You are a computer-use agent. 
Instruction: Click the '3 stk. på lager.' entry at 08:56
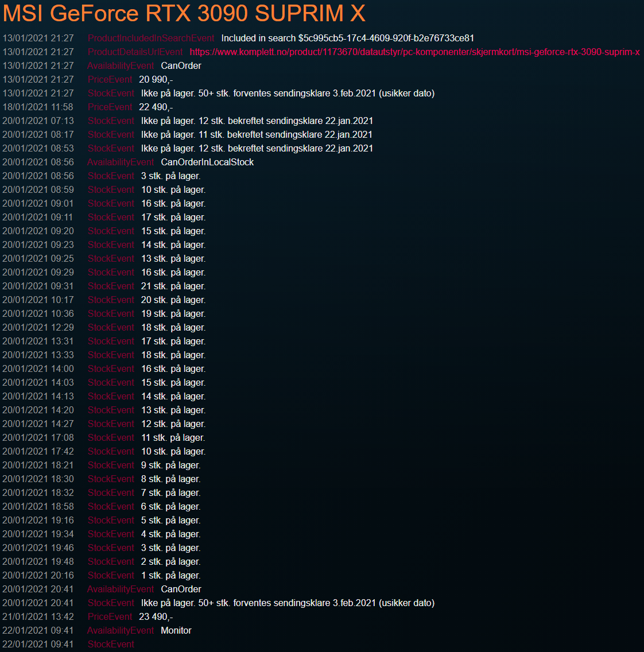171,176
